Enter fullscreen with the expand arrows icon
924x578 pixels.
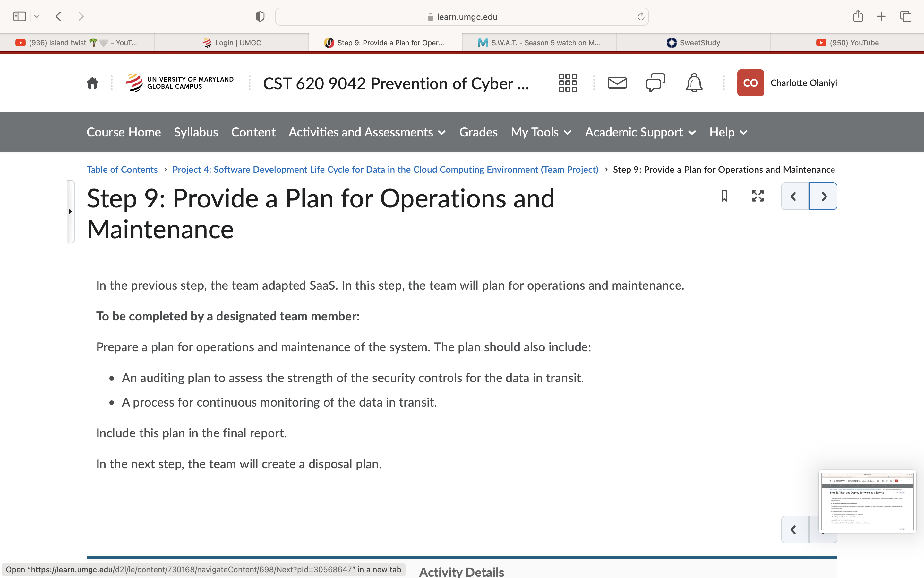757,196
